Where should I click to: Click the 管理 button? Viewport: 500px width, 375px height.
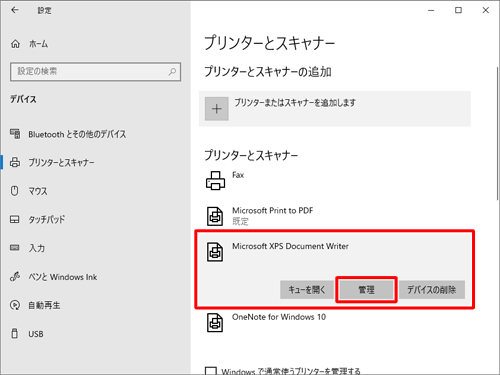point(366,289)
